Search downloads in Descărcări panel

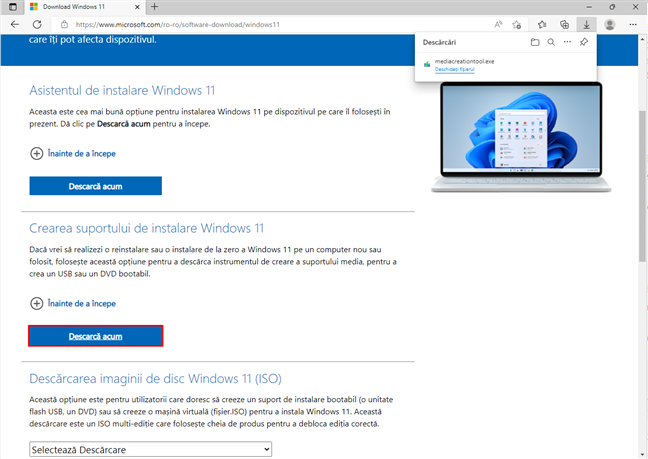[551, 42]
